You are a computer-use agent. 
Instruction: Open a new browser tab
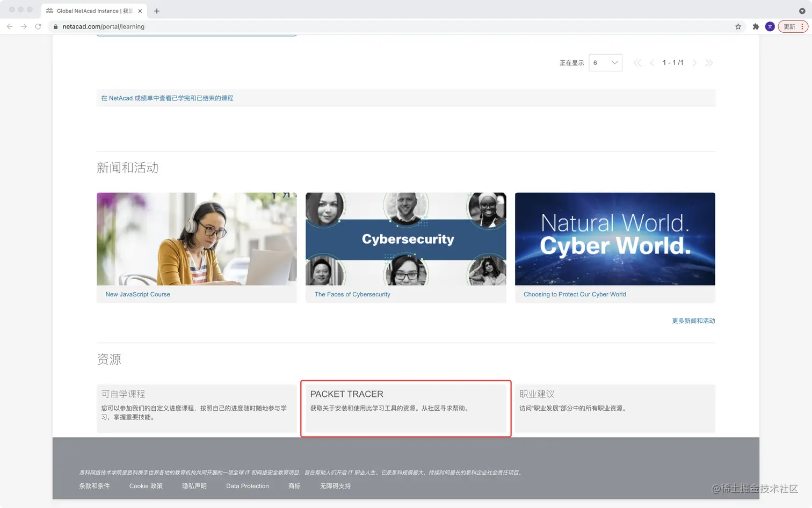point(157,11)
